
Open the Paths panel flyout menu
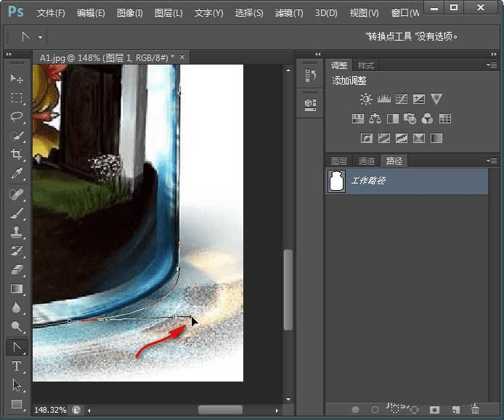[x=492, y=160]
